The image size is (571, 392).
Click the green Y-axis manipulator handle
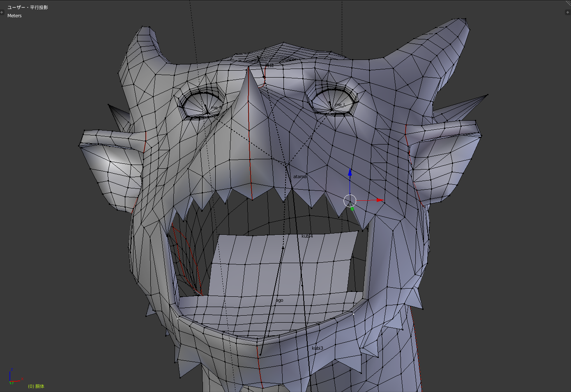pyautogui.click(x=352, y=209)
